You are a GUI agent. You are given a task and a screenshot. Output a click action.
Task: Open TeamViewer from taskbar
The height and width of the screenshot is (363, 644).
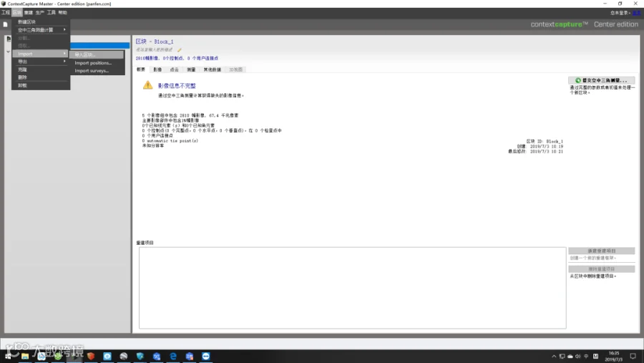click(206, 356)
